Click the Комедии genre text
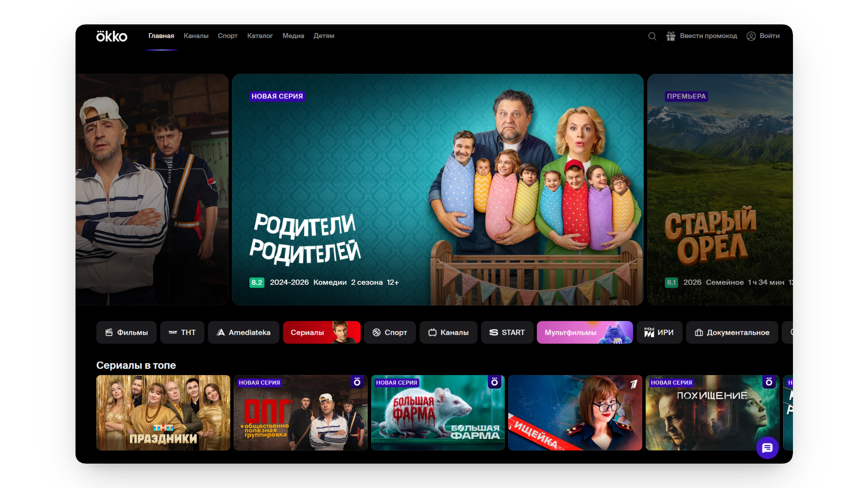The image size is (868, 488). [330, 282]
